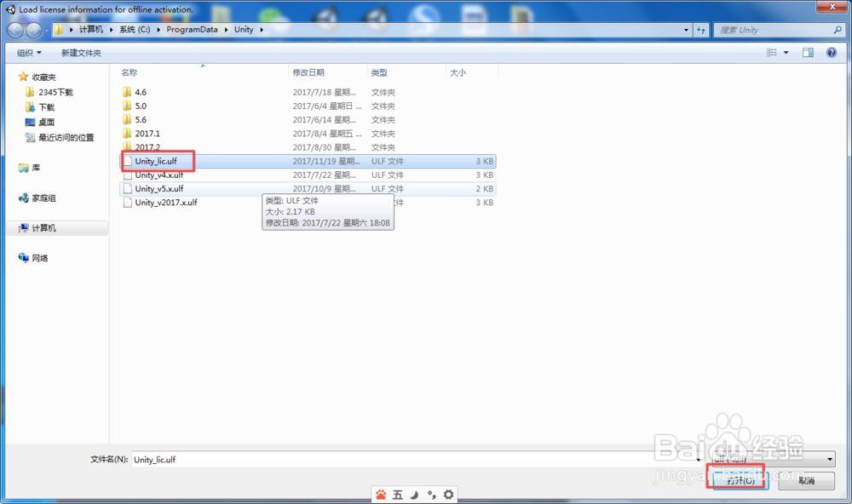This screenshot has width=852, height=504.
Task: Sort by 修改日期 column header
Action: click(x=308, y=72)
